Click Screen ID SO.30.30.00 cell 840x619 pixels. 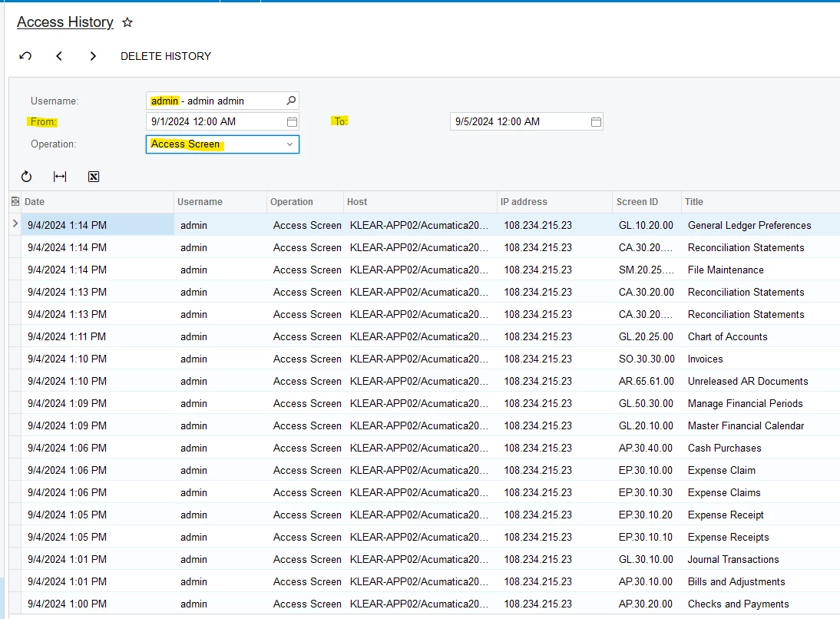point(647,359)
